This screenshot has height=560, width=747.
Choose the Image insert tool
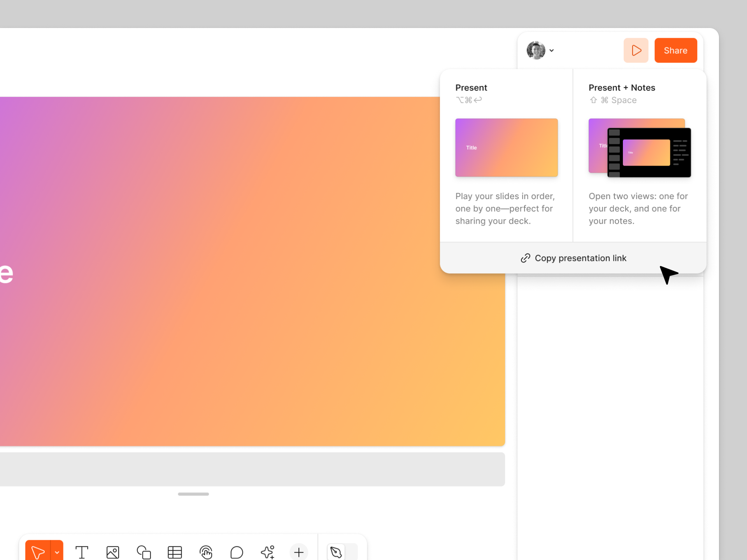coord(113,552)
